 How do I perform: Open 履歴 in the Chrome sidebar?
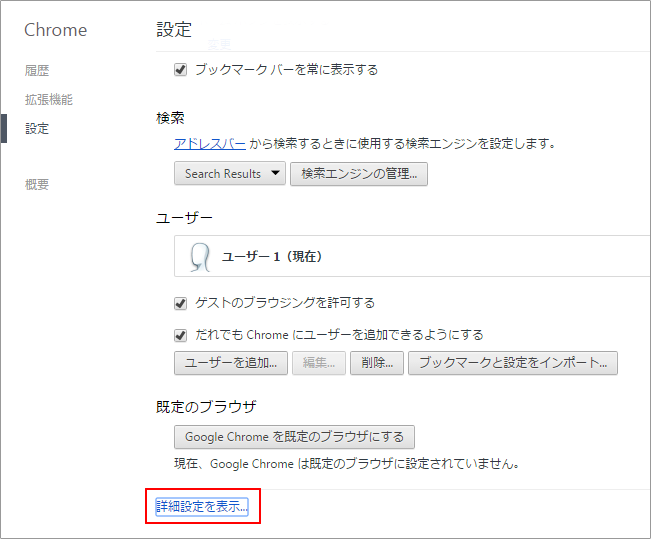click(37, 70)
